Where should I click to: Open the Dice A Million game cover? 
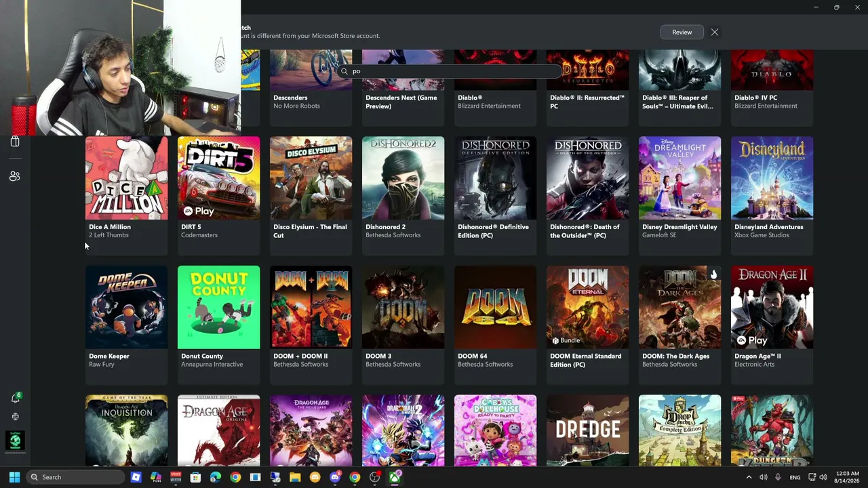pos(126,178)
